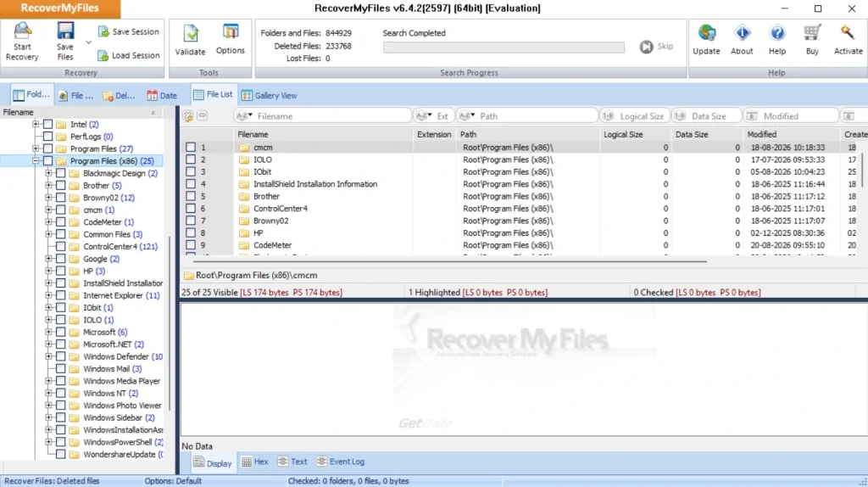868x487 pixels.
Task: Click the Skip search button
Action: coord(657,47)
